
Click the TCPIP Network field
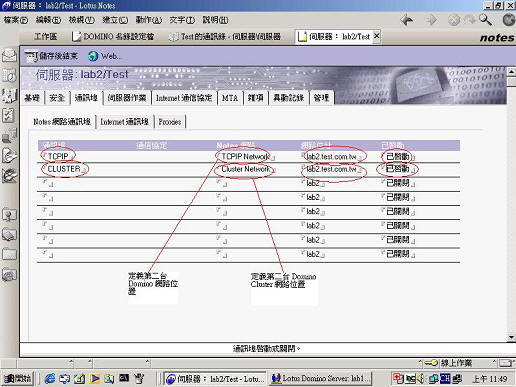245,156
